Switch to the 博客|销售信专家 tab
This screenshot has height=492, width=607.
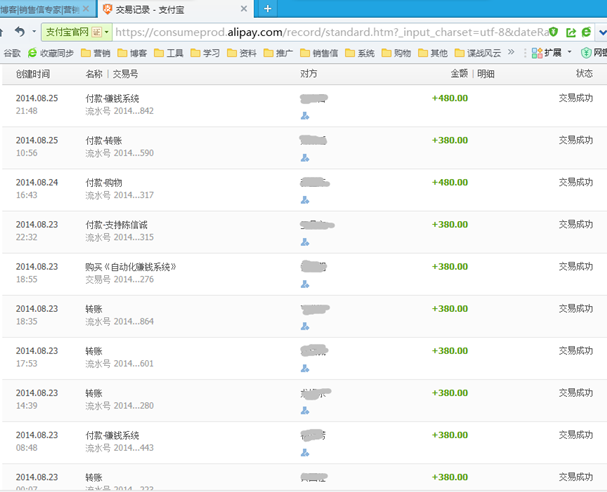coord(41,9)
